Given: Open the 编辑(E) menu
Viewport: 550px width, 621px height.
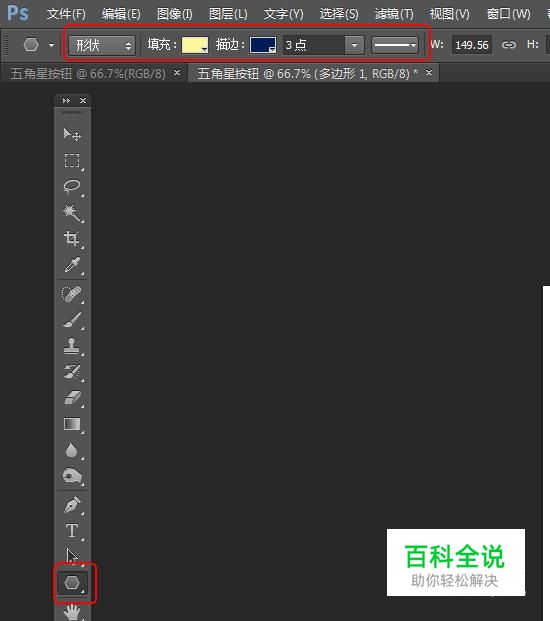Looking at the screenshot, I should click(121, 14).
